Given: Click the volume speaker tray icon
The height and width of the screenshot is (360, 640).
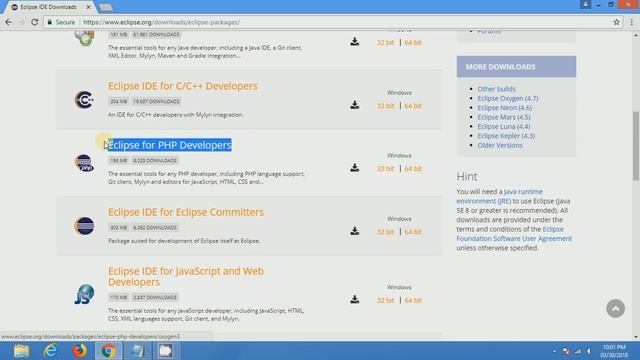Looking at the screenshot, I should pyautogui.click(x=589, y=351).
